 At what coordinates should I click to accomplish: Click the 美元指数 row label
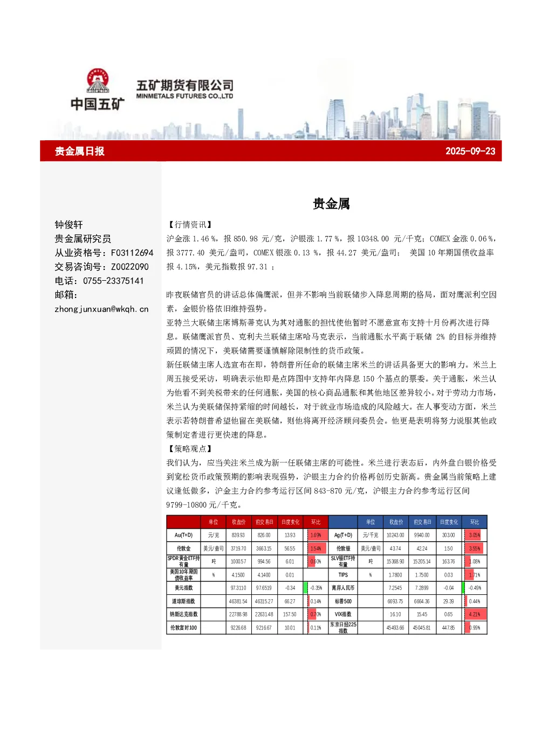tap(183, 588)
